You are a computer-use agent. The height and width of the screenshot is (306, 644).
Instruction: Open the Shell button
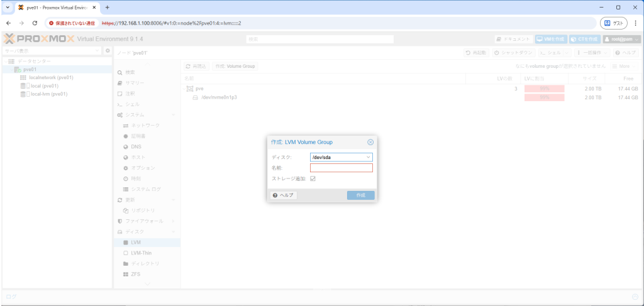(550, 53)
